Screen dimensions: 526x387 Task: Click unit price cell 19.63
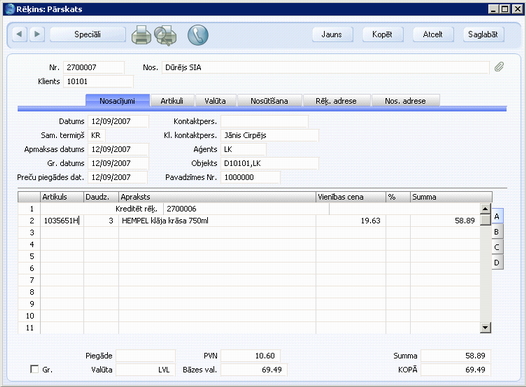351,221
